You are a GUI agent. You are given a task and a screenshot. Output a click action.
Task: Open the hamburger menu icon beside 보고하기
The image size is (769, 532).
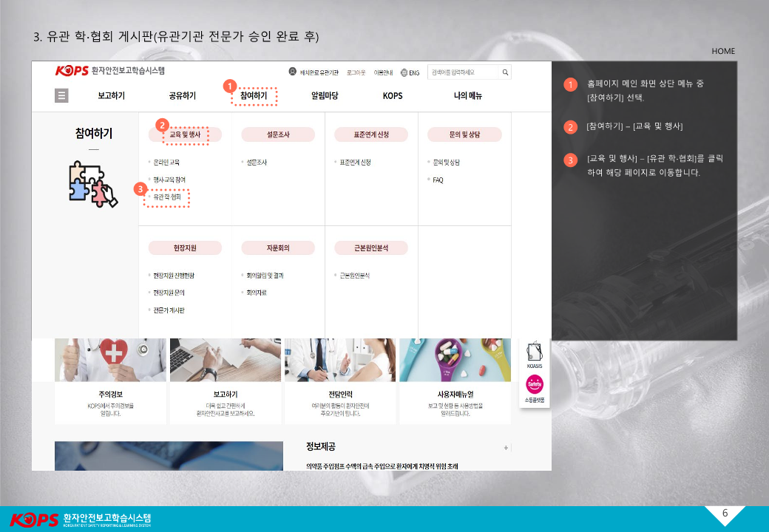tap(62, 96)
